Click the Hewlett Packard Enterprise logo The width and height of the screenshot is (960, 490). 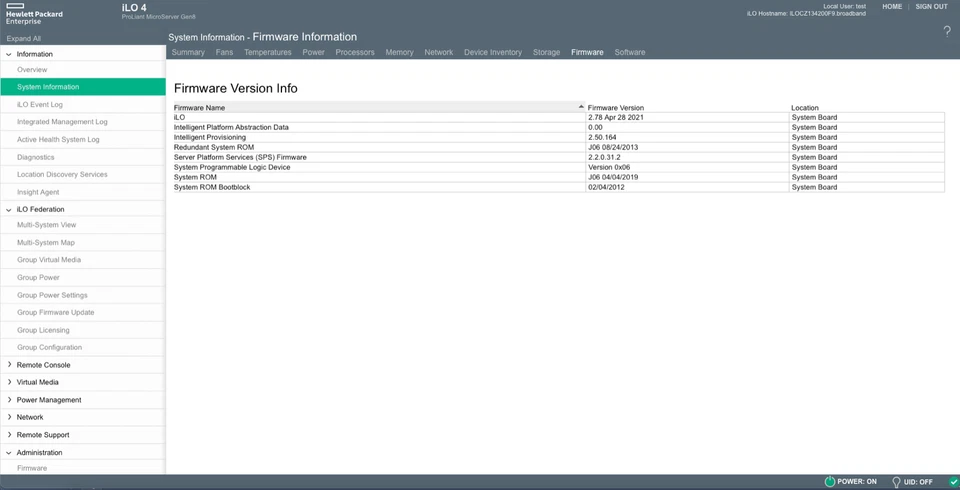[34, 14]
